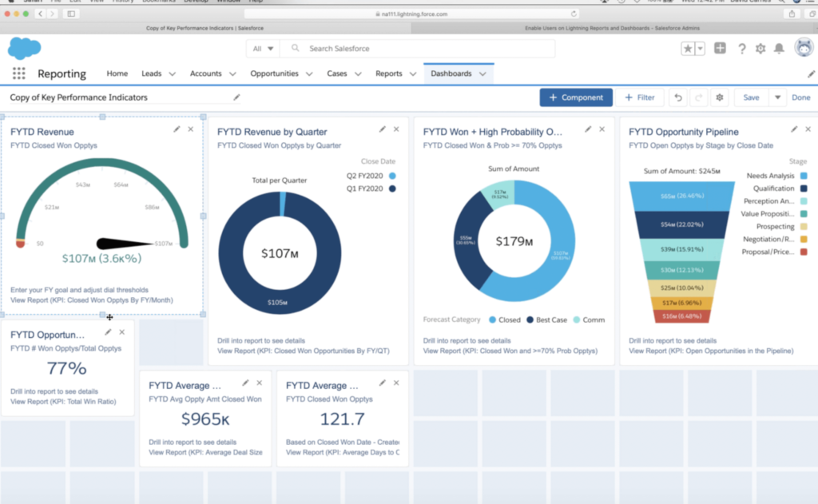Open View Report Closed Won Opptys By FY/Month
818x504 pixels.
click(x=92, y=300)
